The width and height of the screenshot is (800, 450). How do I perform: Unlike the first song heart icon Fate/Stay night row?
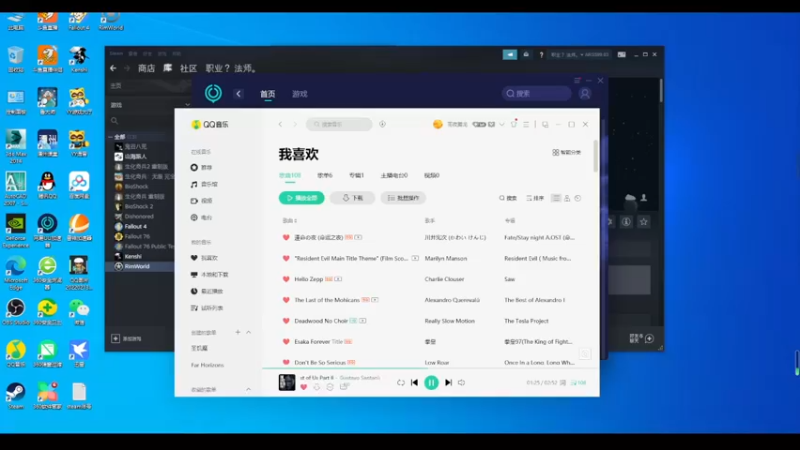(286, 237)
